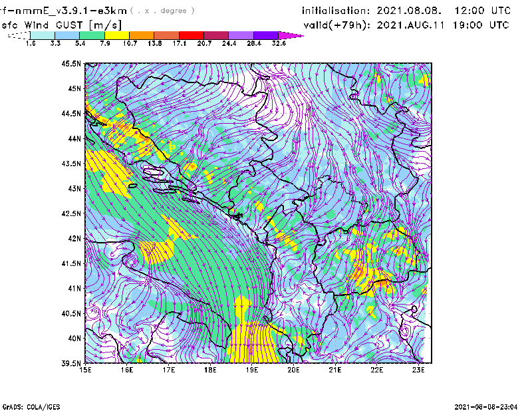Click the legend value 1.6
532x411 pixels.
pos(31,43)
